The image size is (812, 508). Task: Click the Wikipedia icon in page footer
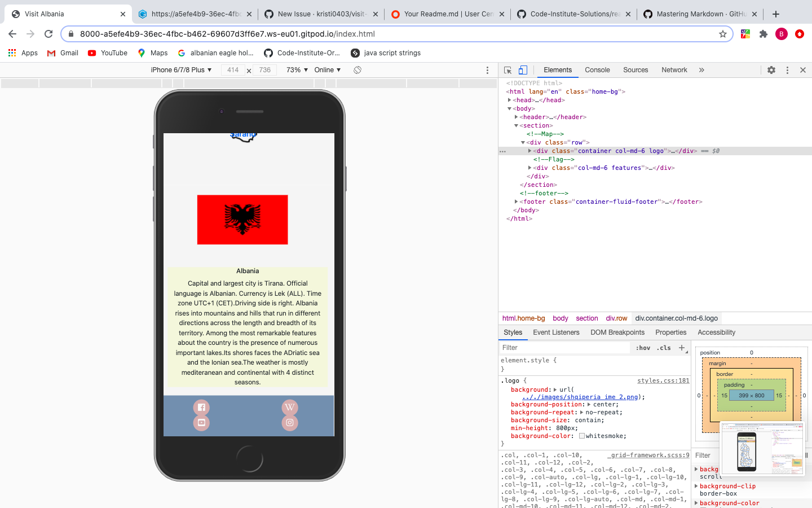[x=290, y=408]
